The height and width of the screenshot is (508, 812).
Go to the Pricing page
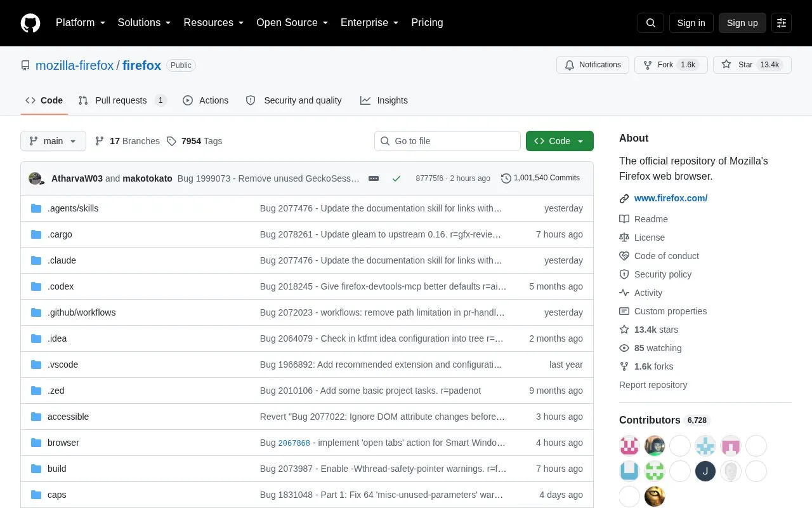pyautogui.click(x=427, y=23)
